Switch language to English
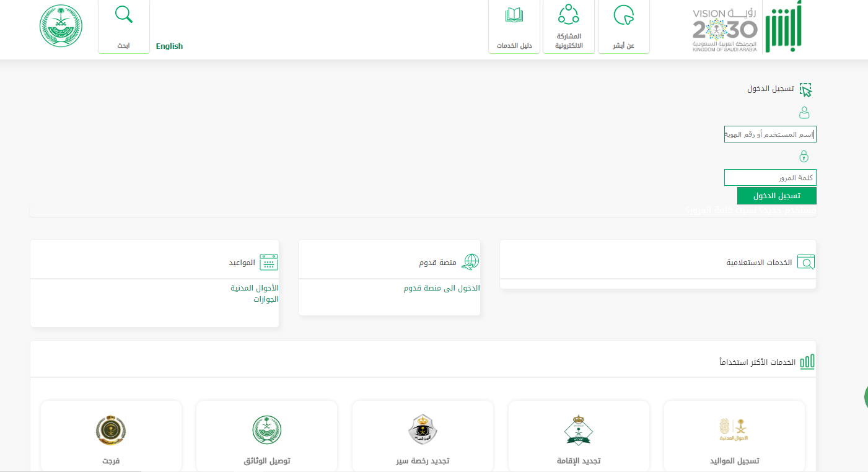The height and width of the screenshot is (472, 868). point(169,46)
